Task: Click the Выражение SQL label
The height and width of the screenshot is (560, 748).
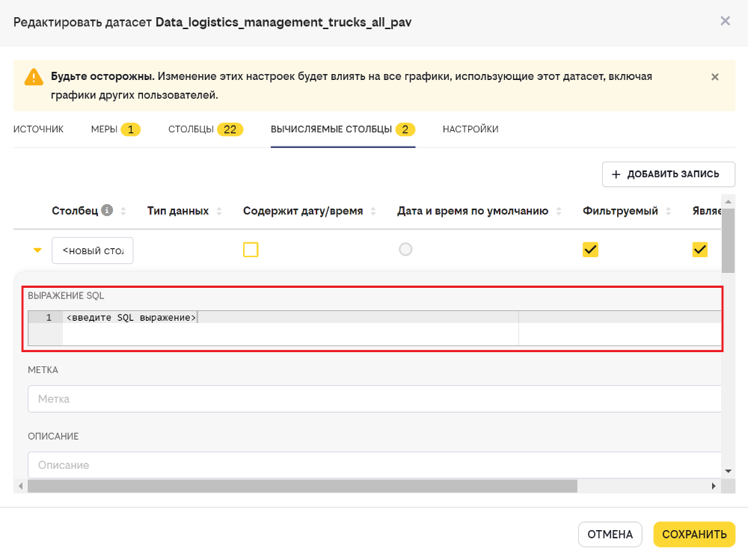Action: [x=66, y=296]
